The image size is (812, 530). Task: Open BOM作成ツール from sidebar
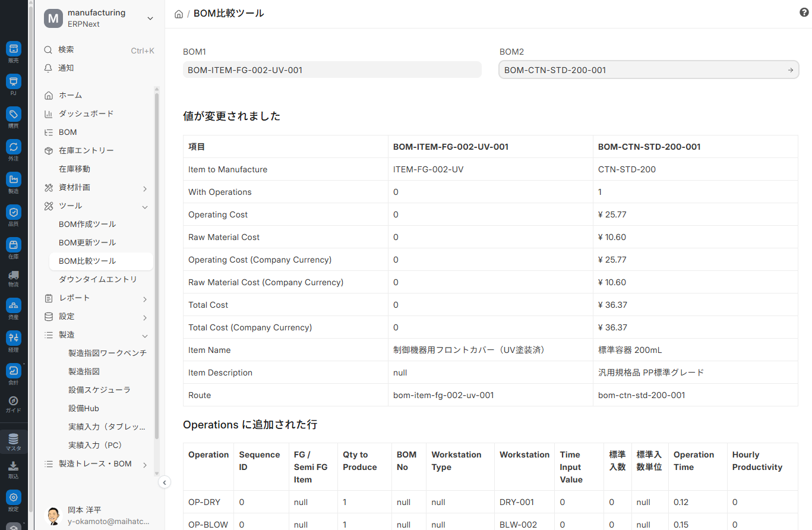tap(87, 224)
